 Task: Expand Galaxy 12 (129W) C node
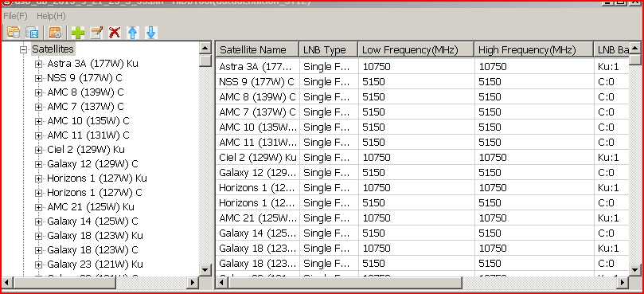click(x=38, y=164)
